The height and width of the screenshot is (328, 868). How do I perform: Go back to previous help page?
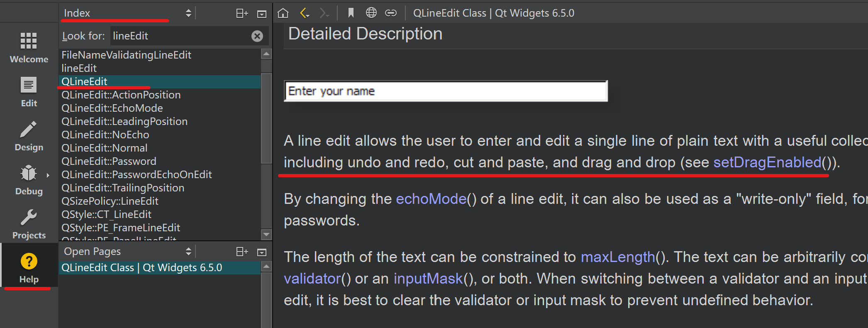[305, 13]
